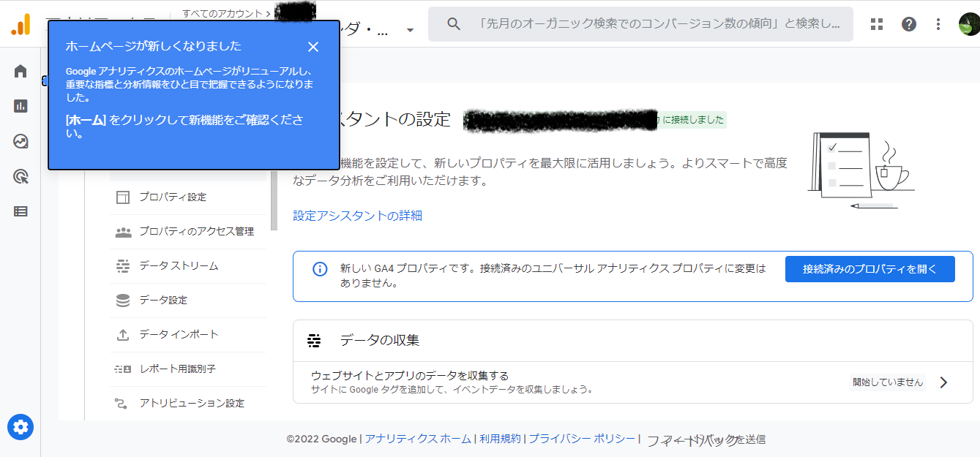Viewport: 980px width, 457px height.
Task: Open プロパティのアクセス管理 menu item
Action: (188, 231)
